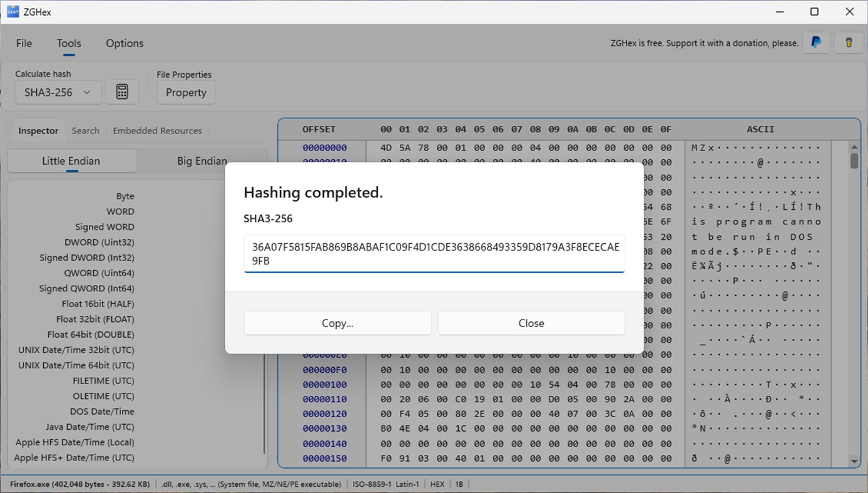Select offset 00000000 in the hex view
Screen dimensions: 868x493
(325, 148)
